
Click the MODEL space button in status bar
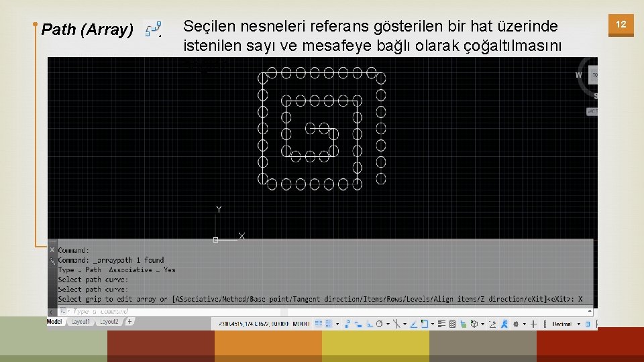coord(301,324)
